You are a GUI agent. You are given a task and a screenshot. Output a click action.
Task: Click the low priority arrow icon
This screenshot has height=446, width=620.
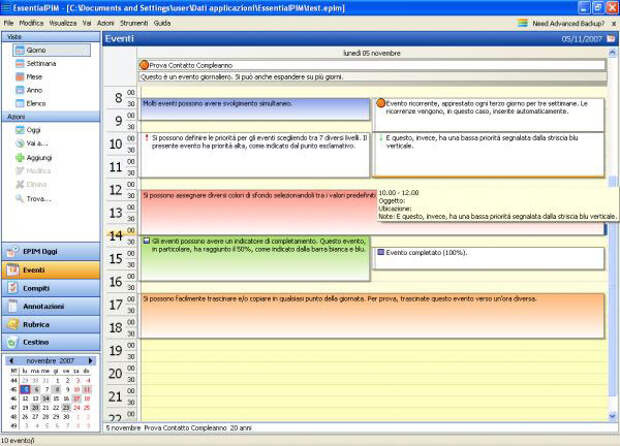coord(381,138)
